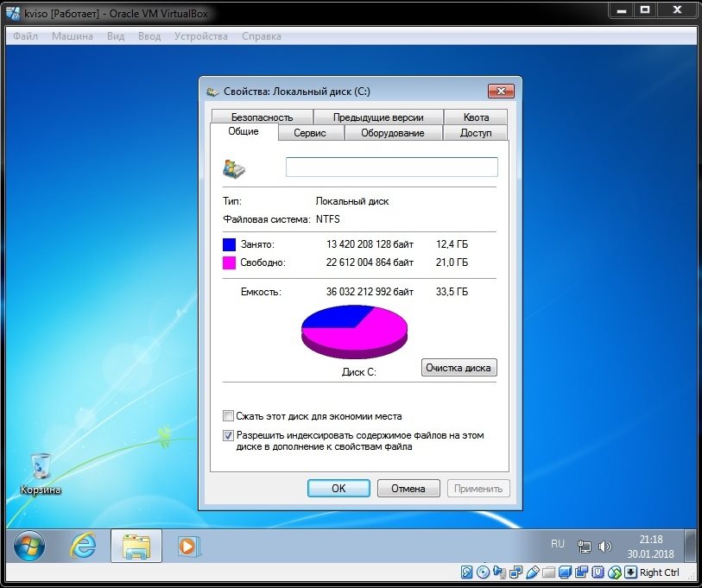Image resolution: width=702 pixels, height=588 pixels.
Task: Launch Internet Explorer from the taskbar
Action: 83,546
